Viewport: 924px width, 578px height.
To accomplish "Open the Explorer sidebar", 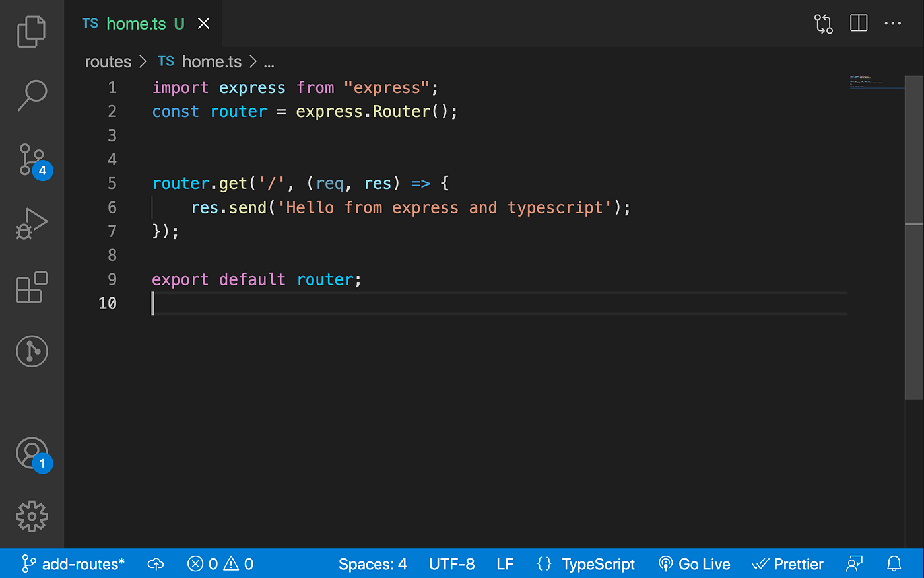I will [x=31, y=30].
